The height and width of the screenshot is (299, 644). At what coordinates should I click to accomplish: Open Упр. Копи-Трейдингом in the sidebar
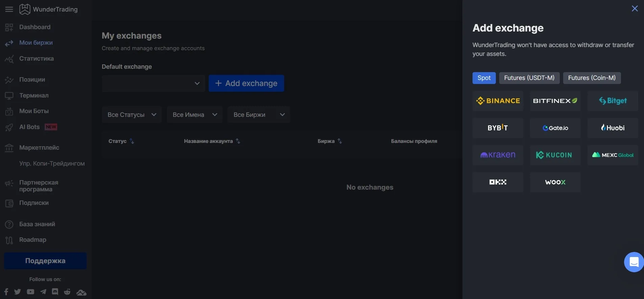pos(52,164)
